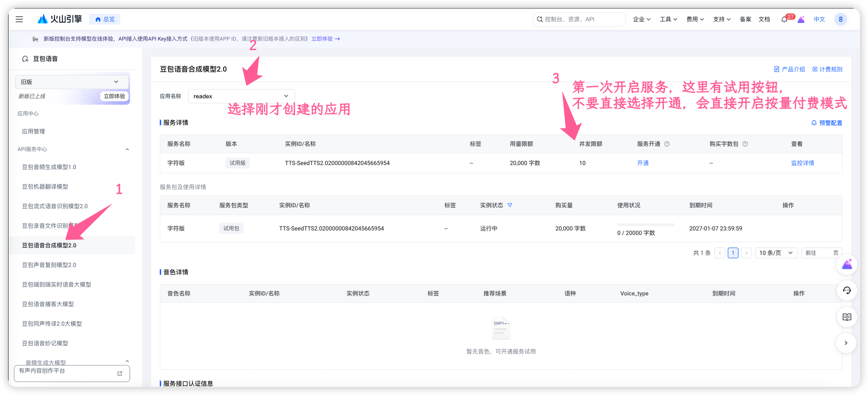The image size is (868, 395).
Task: Click 开通 link for 字符版 service
Action: [x=643, y=163]
